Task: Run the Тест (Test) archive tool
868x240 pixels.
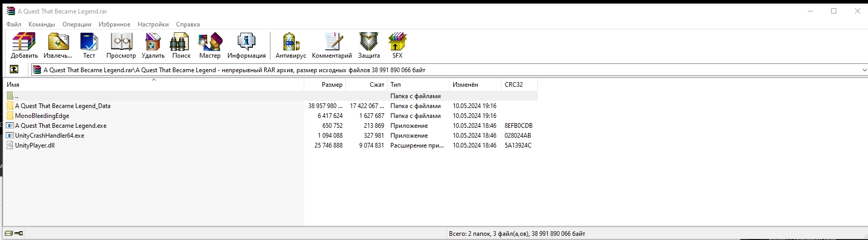Action: click(89, 45)
